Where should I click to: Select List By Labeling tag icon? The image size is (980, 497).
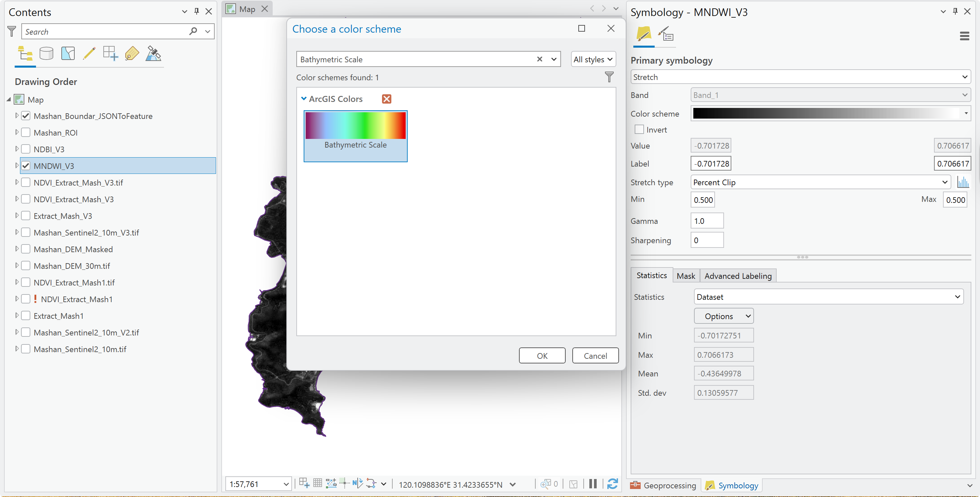pos(132,53)
